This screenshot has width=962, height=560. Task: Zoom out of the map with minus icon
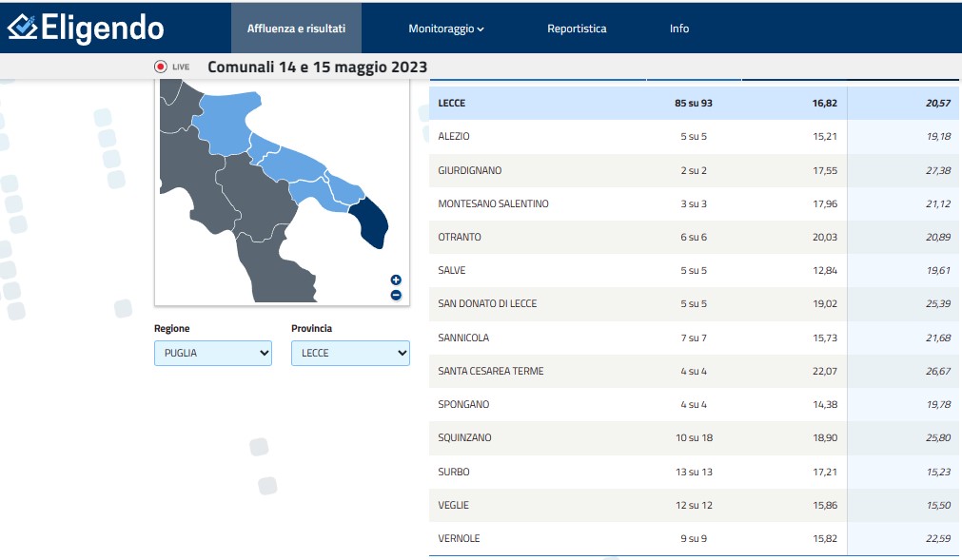click(396, 295)
